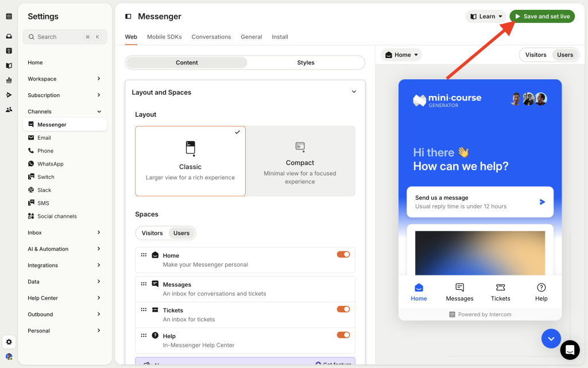
Task: Open the Content segment
Action: (x=187, y=63)
